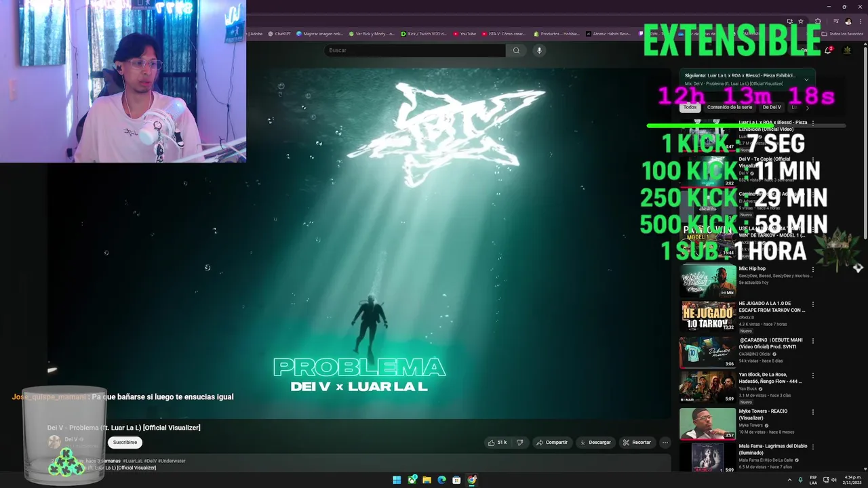Screen dimensions: 868x488
Task: Open Xbox app from taskbar
Action: coord(412,480)
